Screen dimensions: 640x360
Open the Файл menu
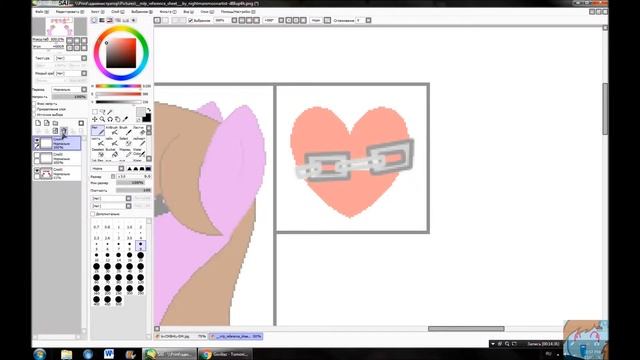point(41,12)
